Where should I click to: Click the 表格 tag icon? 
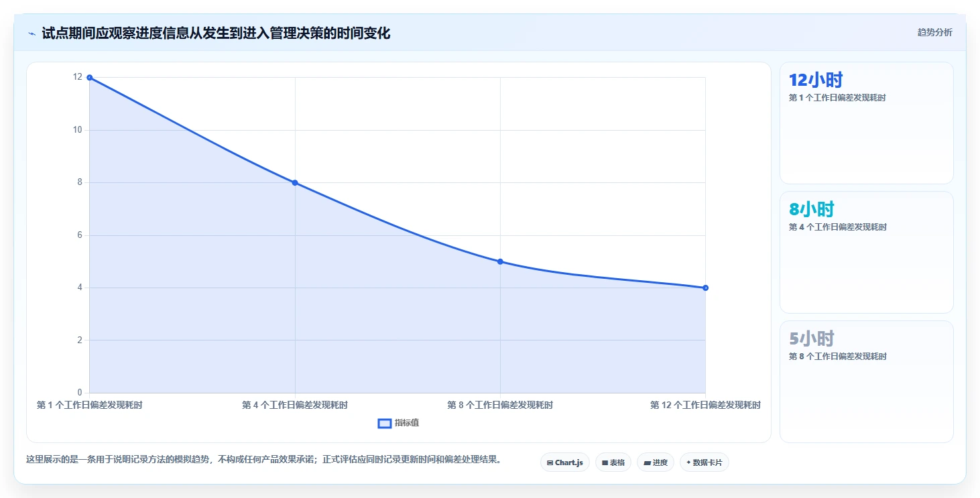click(605, 462)
